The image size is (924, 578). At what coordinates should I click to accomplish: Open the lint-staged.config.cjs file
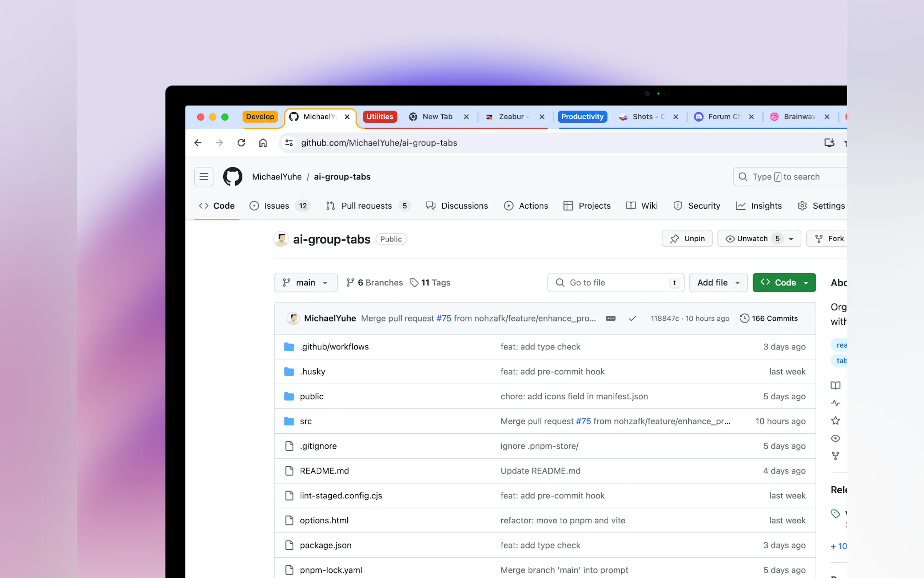[341, 495]
